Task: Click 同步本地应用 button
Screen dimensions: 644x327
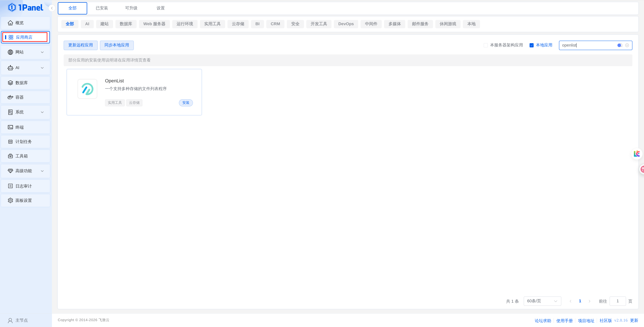Action: [117, 45]
